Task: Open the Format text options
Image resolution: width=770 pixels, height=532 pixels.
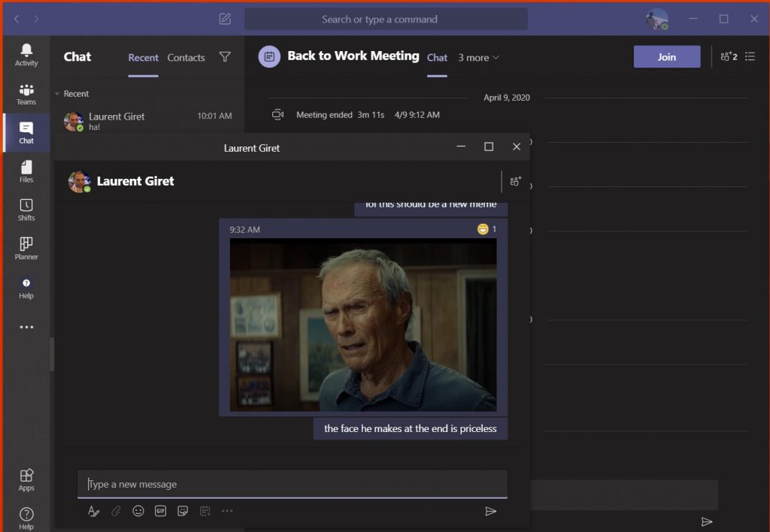Action: click(93, 512)
